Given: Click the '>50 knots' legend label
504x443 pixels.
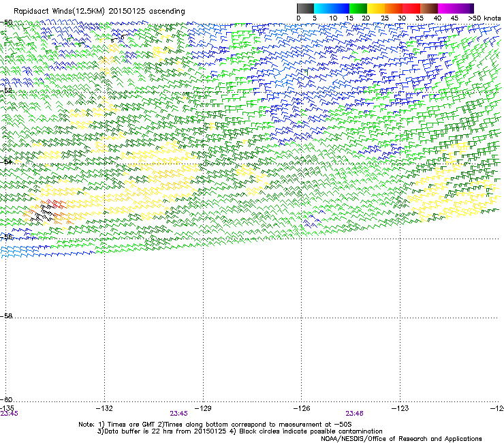Looking at the screenshot, I should (x=484, y=18).
